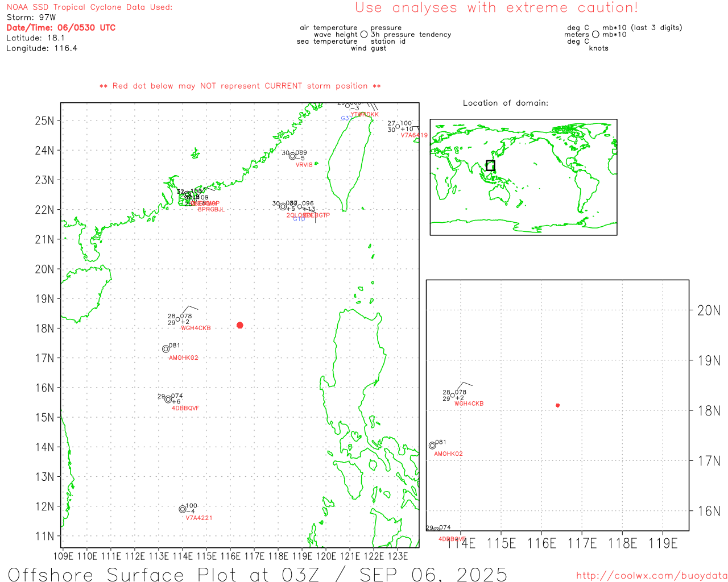
Task: Click station label VRVI8
Action: click(304, 165)
